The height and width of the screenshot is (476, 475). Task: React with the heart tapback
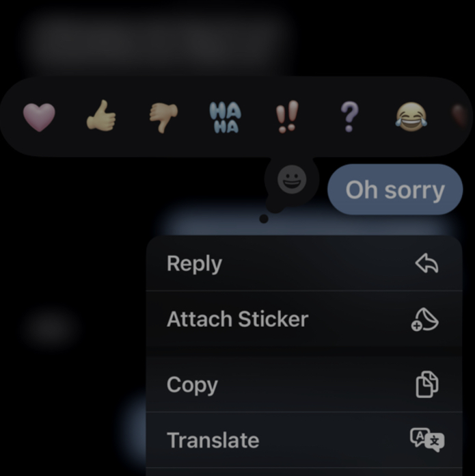[x=39, y=117]
